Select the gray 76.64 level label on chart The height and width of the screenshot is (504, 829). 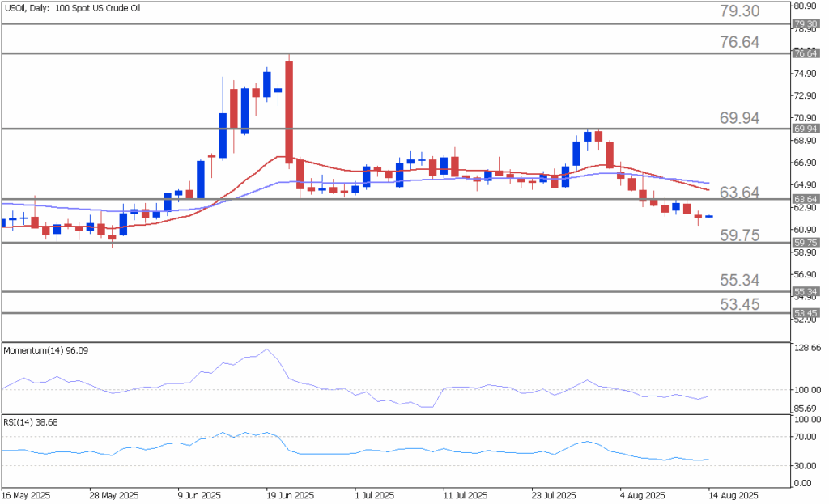[x=739, y=42]
